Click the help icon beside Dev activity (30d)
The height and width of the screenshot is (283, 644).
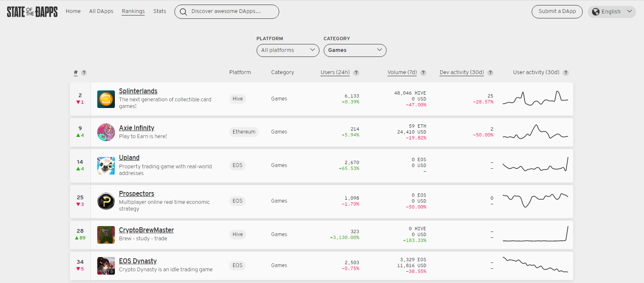490,73
